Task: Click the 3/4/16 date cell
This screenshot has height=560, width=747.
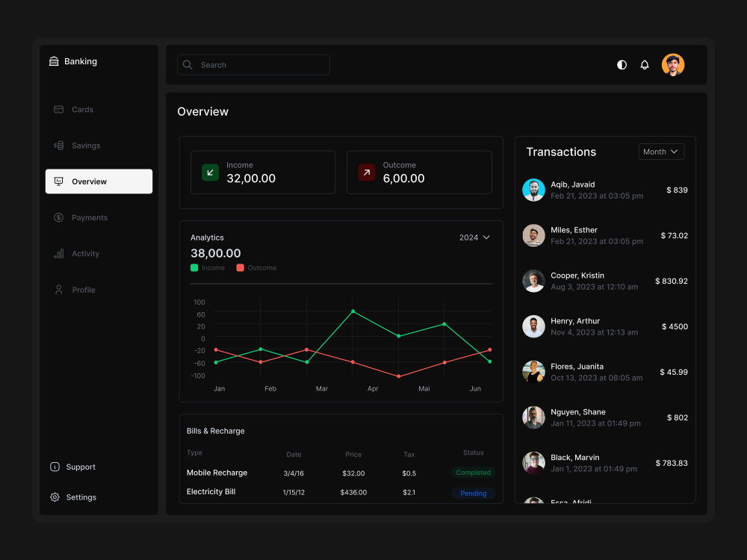Action: click(294, 473)
